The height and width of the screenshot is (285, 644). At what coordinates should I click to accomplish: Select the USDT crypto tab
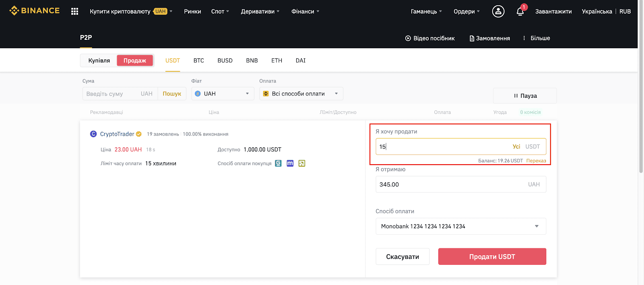click(x=173, y=60)
